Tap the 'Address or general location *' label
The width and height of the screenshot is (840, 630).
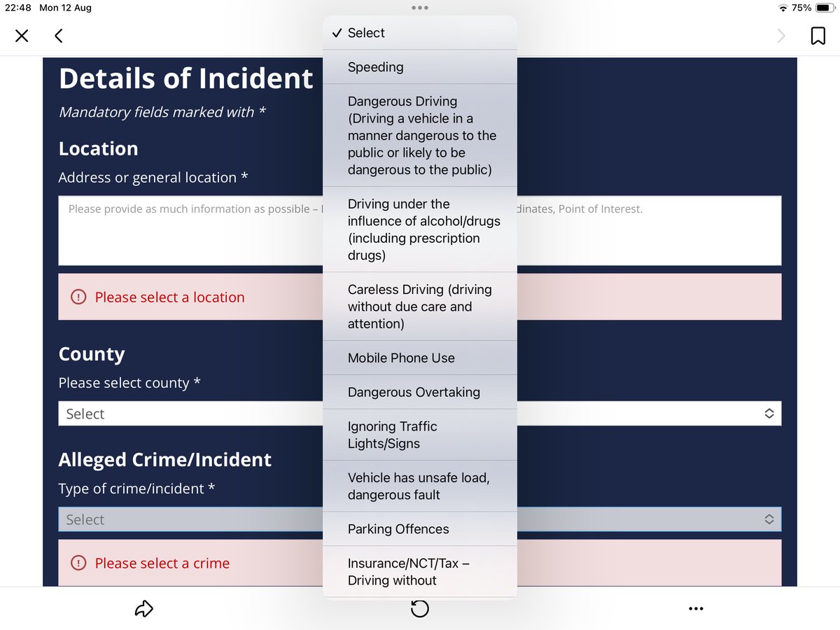pos(153,177)
